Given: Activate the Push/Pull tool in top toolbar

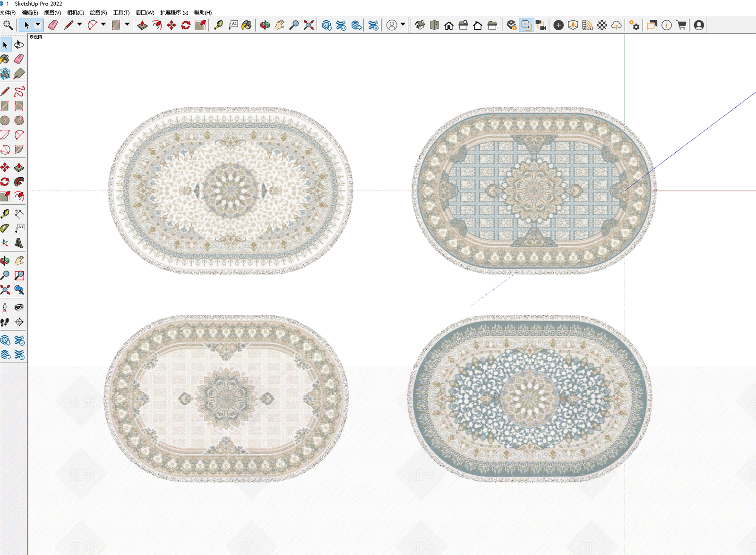Looking at the screenshot, I should pyautogui.click(x=142, y=25).
